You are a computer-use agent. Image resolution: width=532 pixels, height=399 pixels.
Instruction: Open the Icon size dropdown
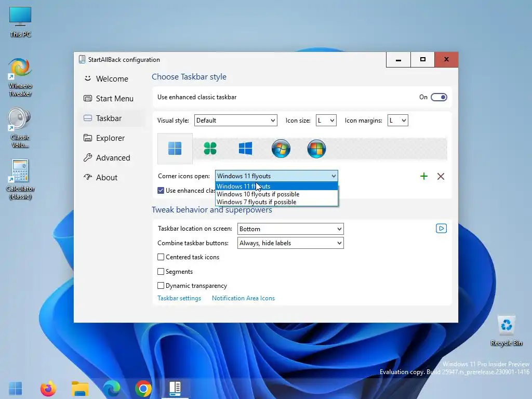[326, 121]
